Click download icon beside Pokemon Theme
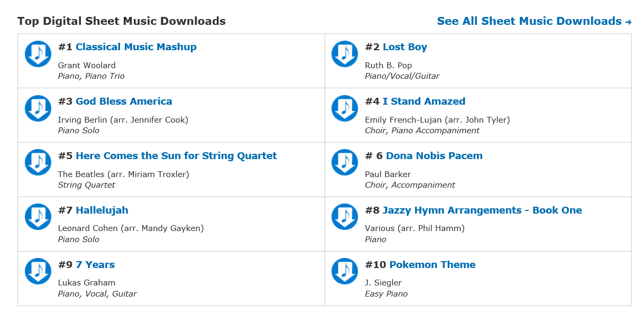Screen dimensions: 644x314 [345, 271]
